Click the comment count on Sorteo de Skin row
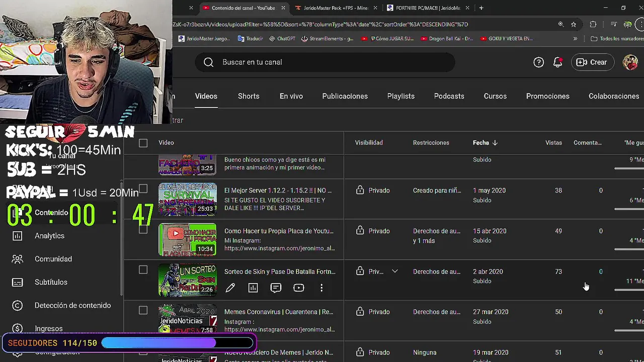 (601, 271)
